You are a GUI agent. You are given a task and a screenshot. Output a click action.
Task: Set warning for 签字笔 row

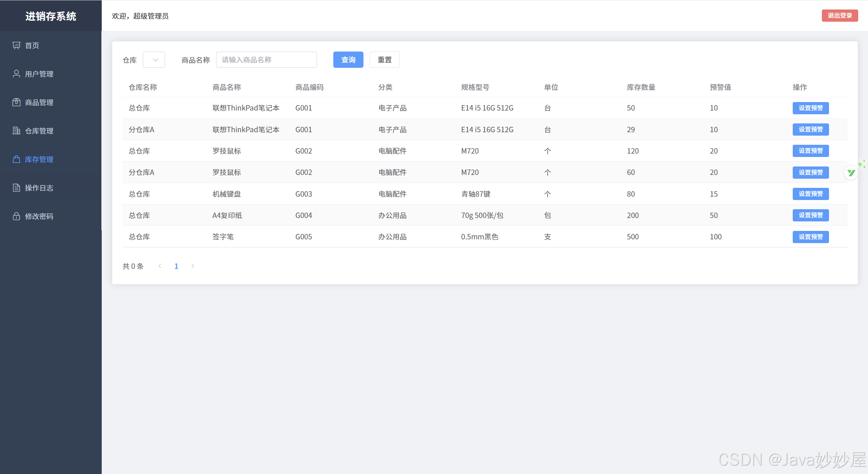(x=811, y=237)
